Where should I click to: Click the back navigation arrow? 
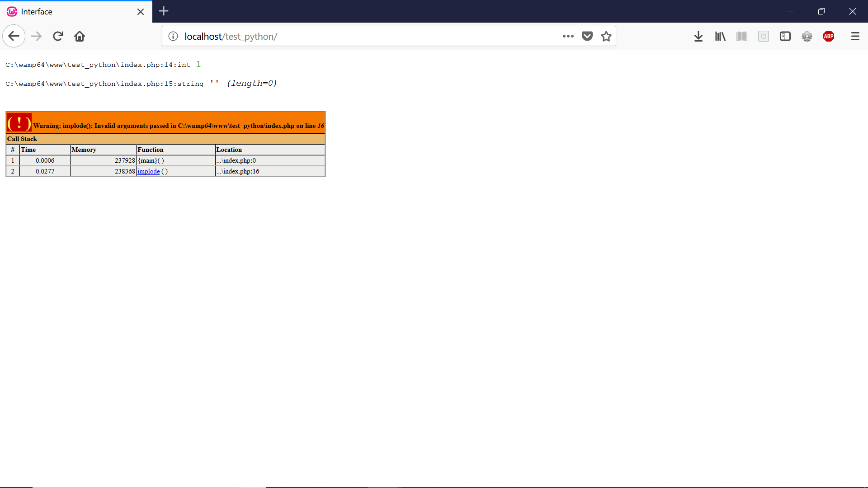coord(14,36)
